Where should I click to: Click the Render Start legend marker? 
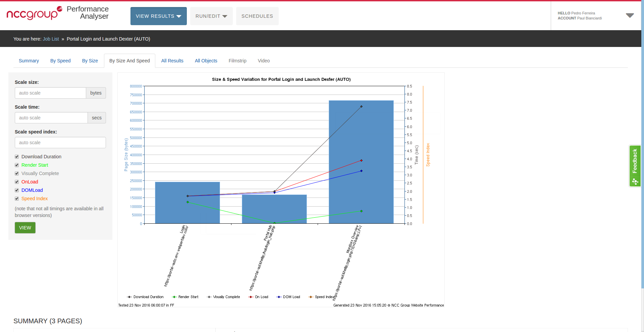pos(174,297)
